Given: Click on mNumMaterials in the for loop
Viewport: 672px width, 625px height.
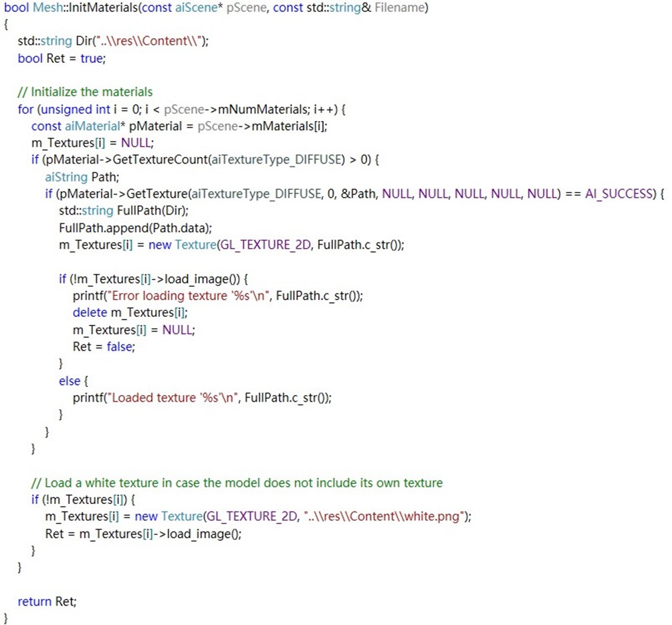Looking at the screenshot, I should 263,110.
